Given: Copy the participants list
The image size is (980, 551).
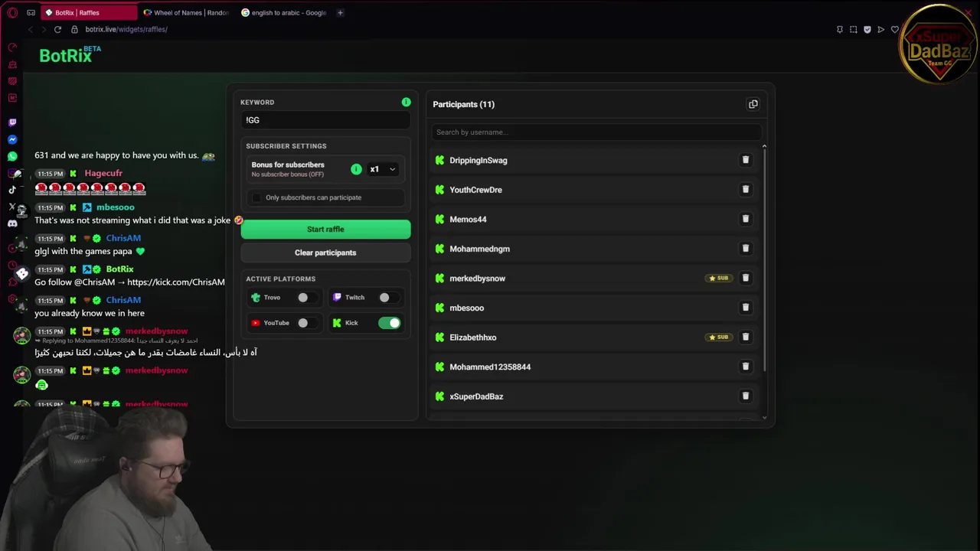Looking at the screenshot, I should click(x=753, y=104).
